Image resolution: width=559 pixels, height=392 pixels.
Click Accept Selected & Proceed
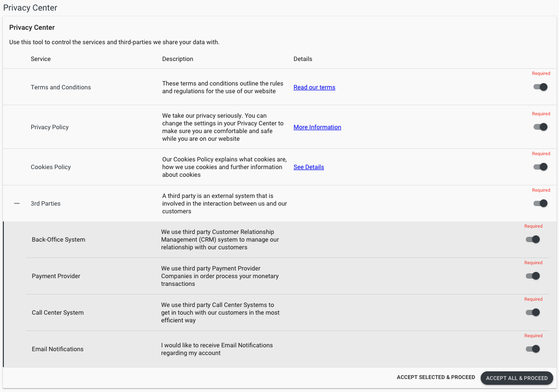point(435,378)
